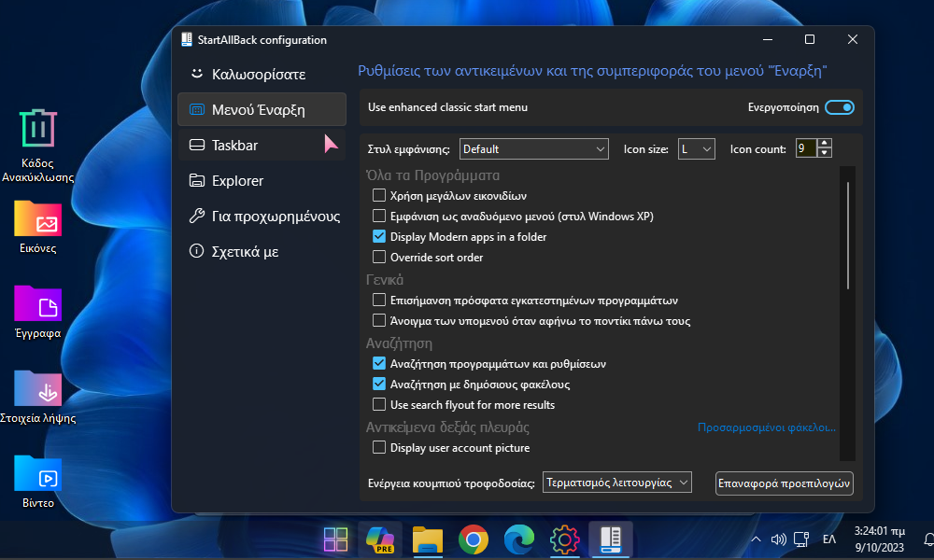The width and height of the screenshot is (934, 560).
Task: Uncheck Αναζήτηση προγραμμάτων και ρυθμίσεων
Action: (x=379, y=363)
